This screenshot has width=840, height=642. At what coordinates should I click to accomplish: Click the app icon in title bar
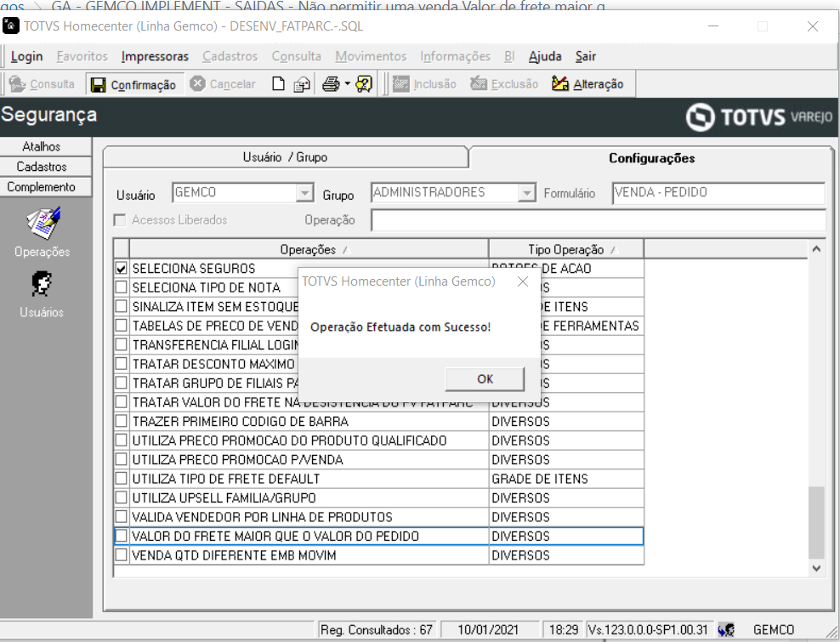click(11, 26)
